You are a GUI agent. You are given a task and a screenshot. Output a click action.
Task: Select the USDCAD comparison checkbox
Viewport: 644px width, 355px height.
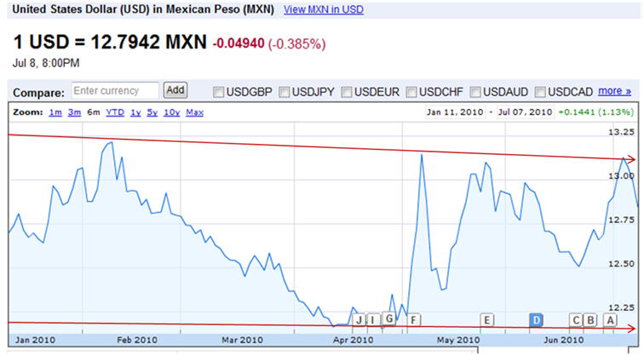coord(540,92)
